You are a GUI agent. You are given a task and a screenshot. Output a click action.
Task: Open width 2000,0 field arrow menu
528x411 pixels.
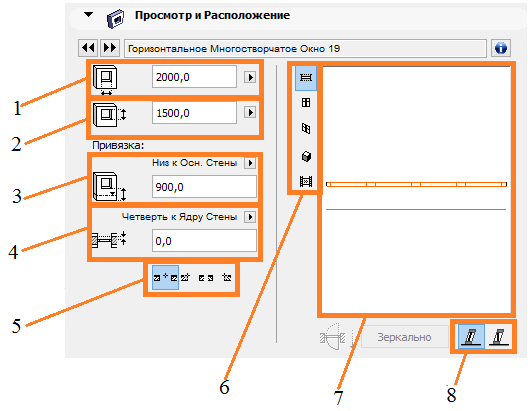tap(250, 77)
